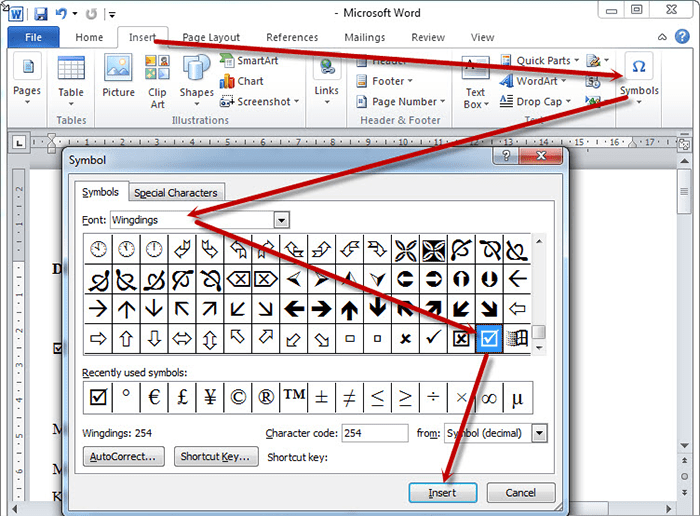The width and height of the screenshot is (700, 516).
Task: Pick the checked box in recently used symbols
Action: point(98,397)
